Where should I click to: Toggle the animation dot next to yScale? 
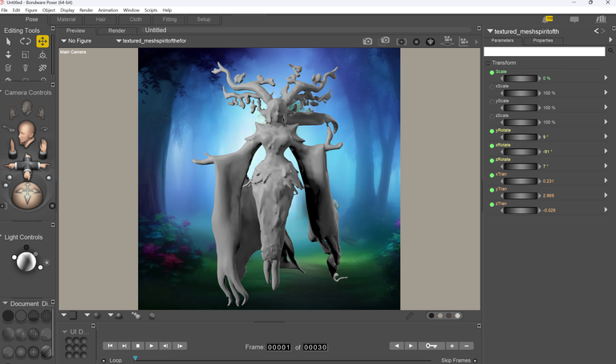click(x=492, y=102)
